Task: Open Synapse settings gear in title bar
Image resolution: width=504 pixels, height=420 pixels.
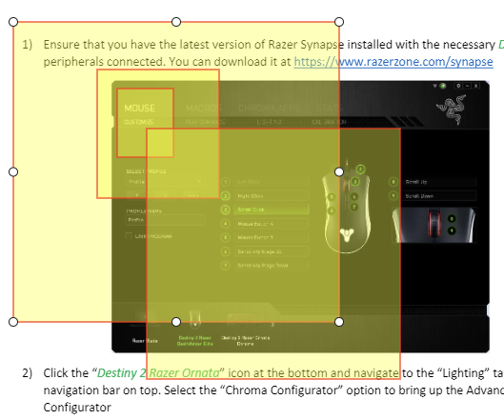Action: coord(458,86)
